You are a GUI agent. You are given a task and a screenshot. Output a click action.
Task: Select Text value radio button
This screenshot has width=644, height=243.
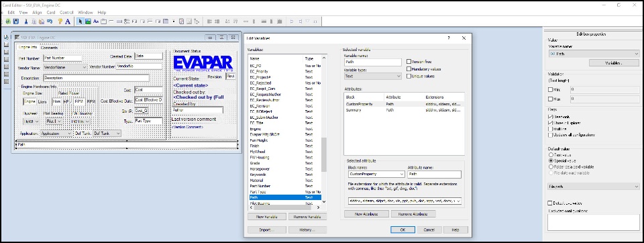[x=551, y=155]
